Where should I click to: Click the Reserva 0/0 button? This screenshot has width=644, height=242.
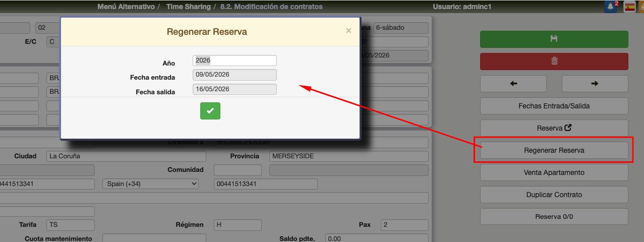(554, 217)
